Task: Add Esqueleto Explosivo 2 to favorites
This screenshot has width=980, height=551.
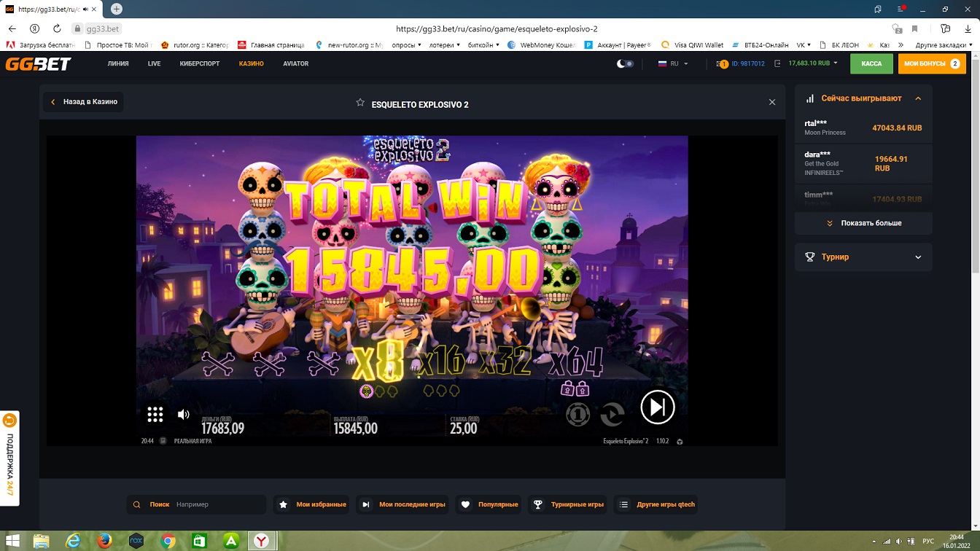Action: pos(359,103)
